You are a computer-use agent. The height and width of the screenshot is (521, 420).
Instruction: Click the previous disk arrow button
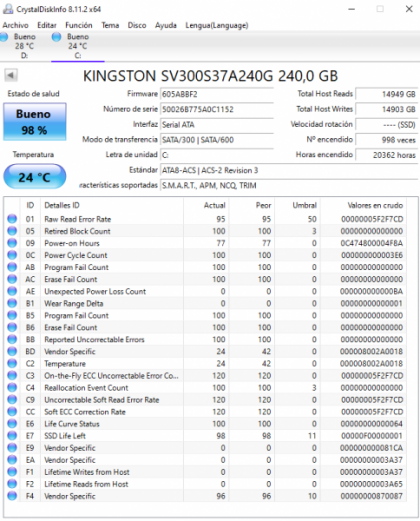pyautogui.click(x=11, y=75)
